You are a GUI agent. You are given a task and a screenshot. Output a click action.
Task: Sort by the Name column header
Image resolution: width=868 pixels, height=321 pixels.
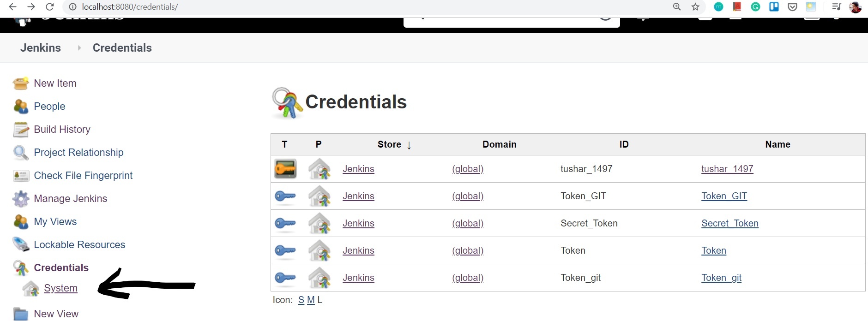(x=778, y=144)
